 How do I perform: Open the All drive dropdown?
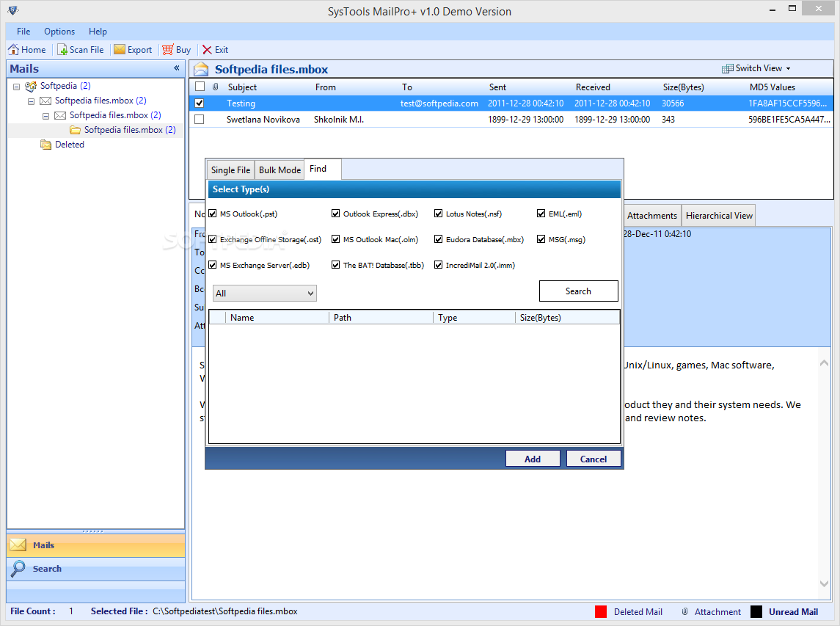click(265, 293)
